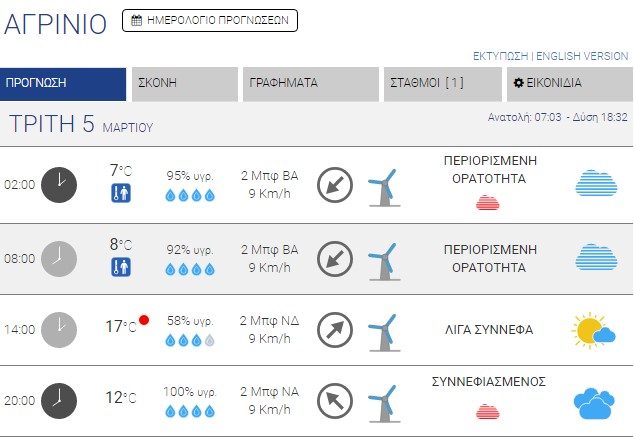
Task: Click the wind turbine icon at 20:00
Action: pos(381,403)
